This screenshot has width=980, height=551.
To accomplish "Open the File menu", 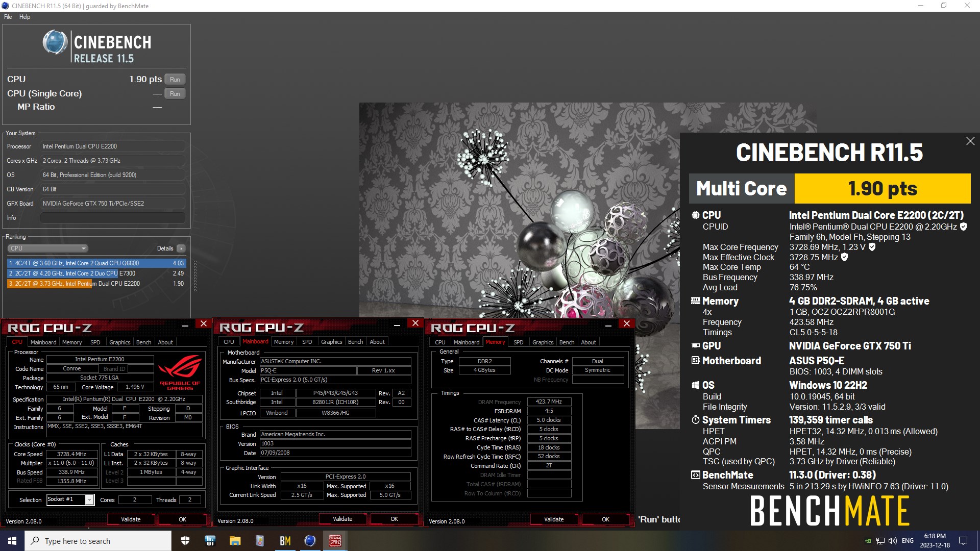I will [8, 17].
